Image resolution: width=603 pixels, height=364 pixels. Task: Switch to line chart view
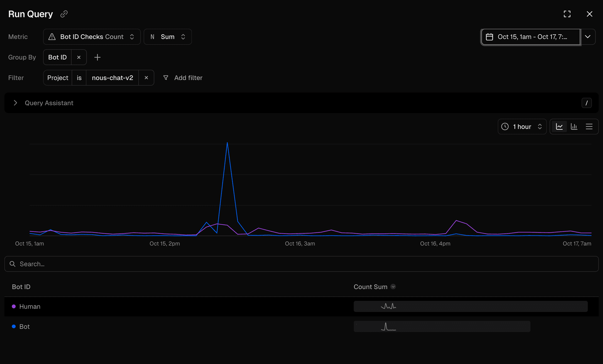pyautogui.click(x=559, y=127)
